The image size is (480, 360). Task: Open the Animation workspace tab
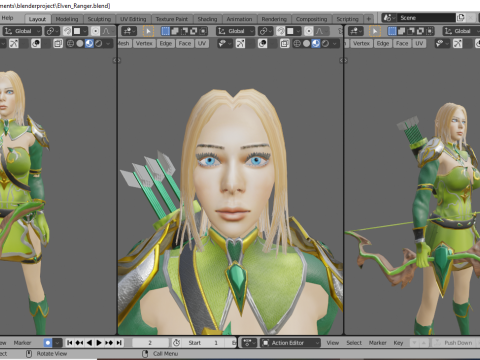click(x=239, y=19)
